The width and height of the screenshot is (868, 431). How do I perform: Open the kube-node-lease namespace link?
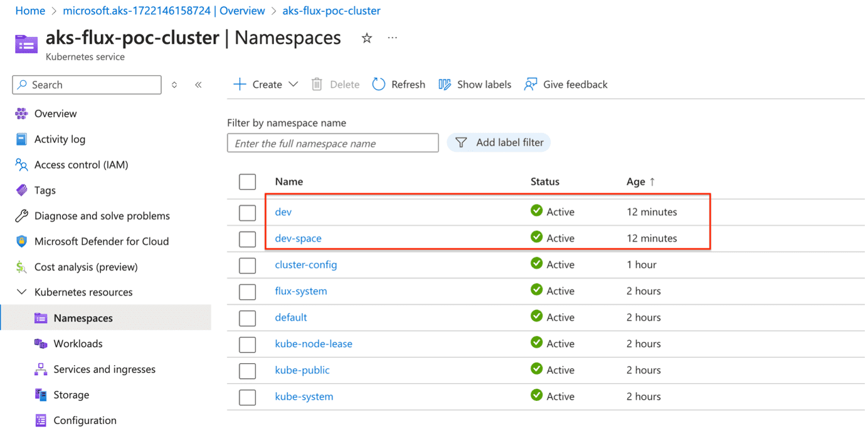click(x=314, y=344)
